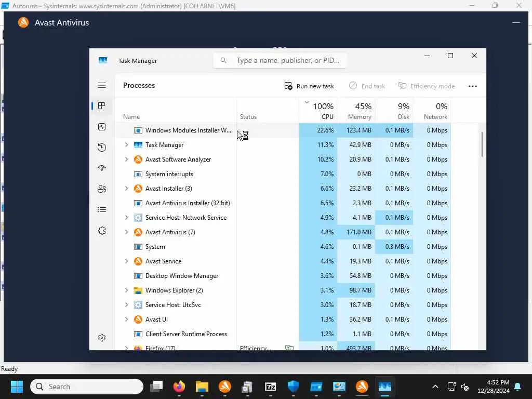Expand Windows Explorer (2) process group
The image size is (532, 399).
[127, 290]
